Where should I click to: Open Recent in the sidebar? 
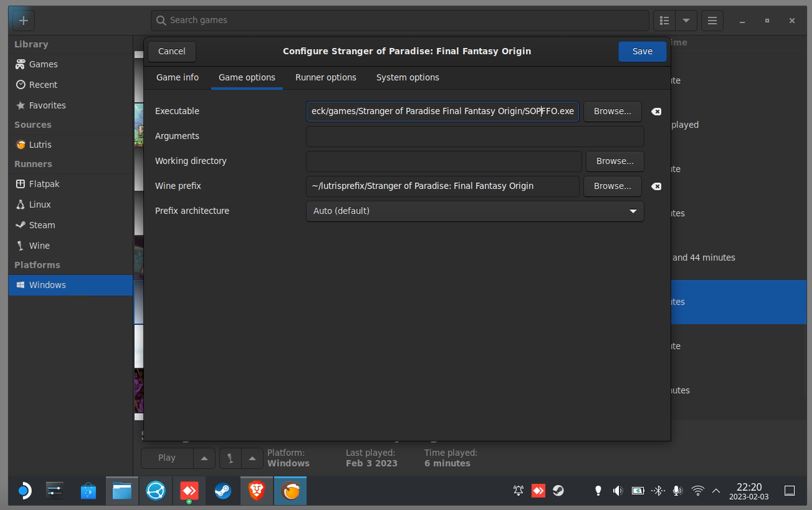[71, 85]
